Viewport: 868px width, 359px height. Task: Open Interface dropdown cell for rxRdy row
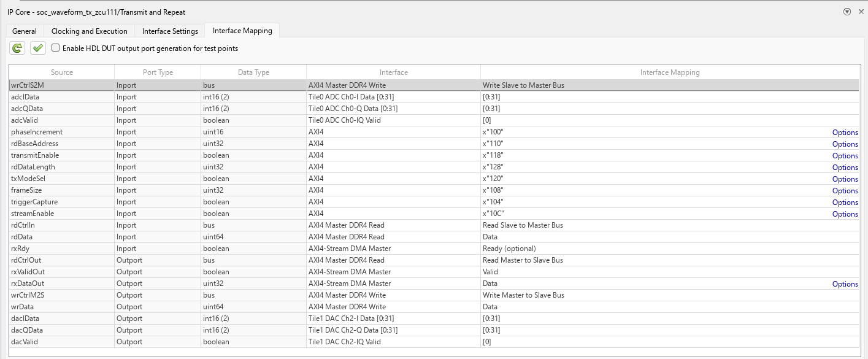pyautogui.click(x=393, y=249)
